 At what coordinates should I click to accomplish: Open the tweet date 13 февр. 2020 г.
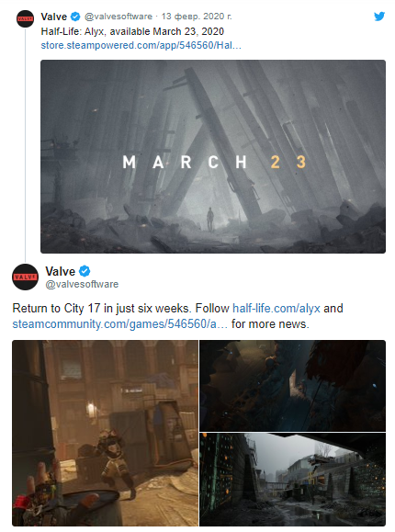[197, 17]
